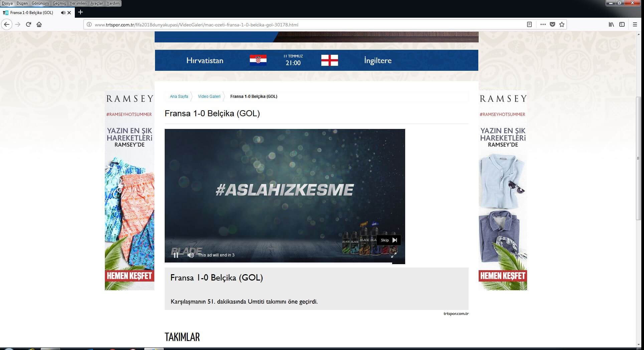The image size is (644, 350).
Task: Click the video ad progress bar
Action: click(x=278, y=263)
